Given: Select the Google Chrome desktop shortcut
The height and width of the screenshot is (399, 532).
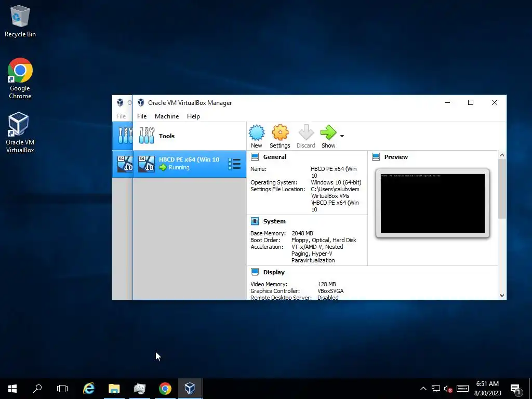Looking at the screenshot, I should (20, 78).
